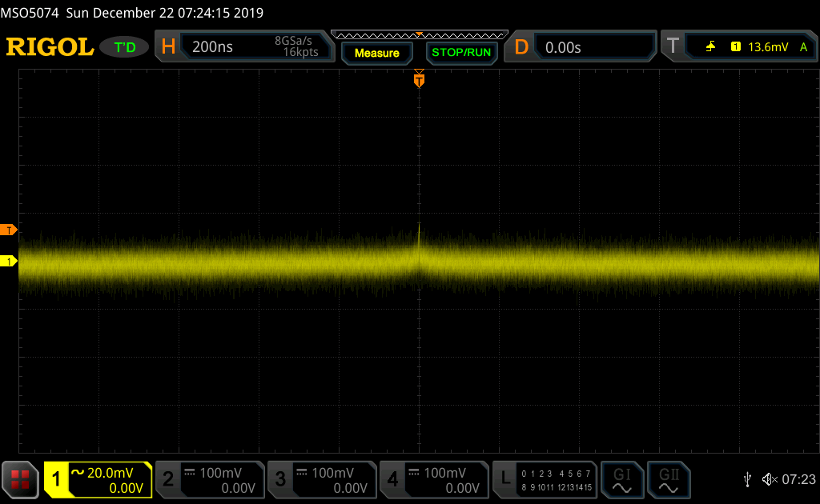Open the function navigation grid icon
Viewport: 820px width, 504px height.
pyautogui.click(x=20, y=479)
